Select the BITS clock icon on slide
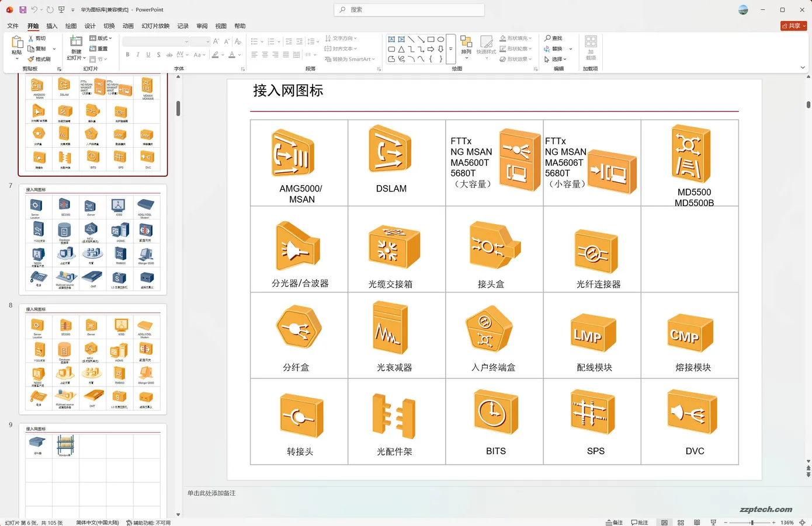This screenshot has height=526, width=812. (x=495, y=412)
